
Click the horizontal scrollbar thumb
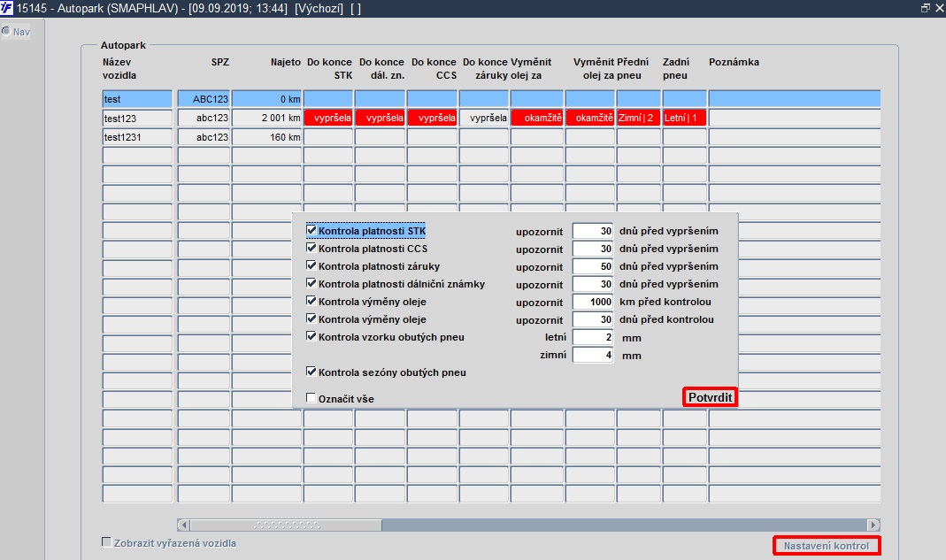pyautogui.click(x=286, y=525)
